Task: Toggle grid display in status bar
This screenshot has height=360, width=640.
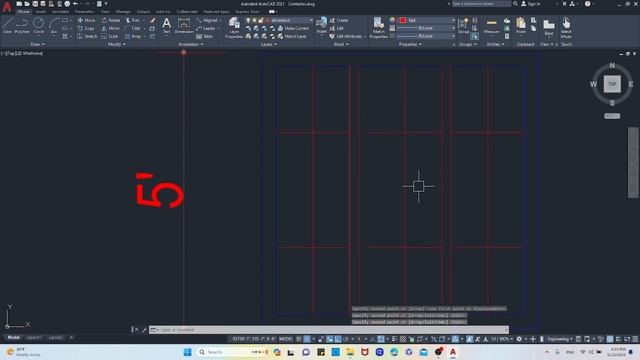Action: click(x=299, y=339)
